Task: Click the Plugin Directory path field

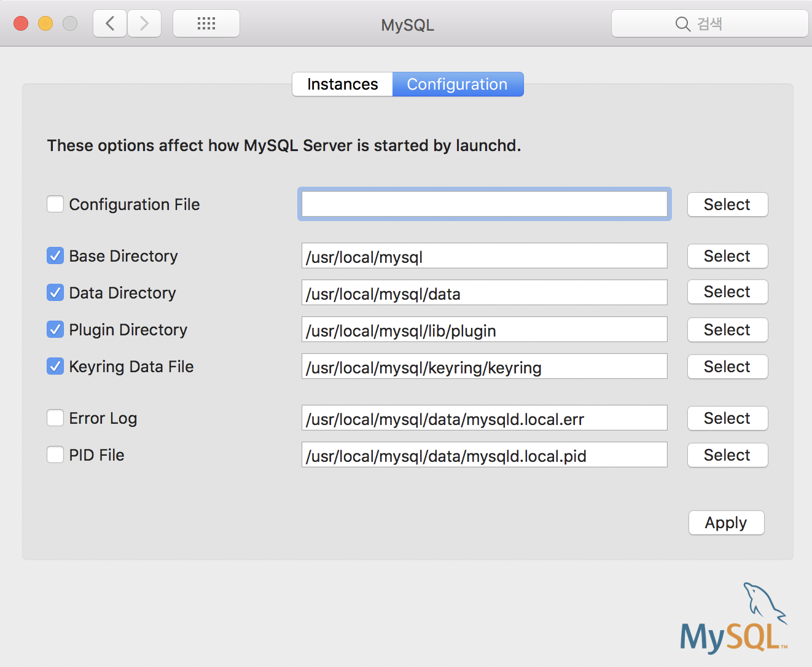Action: (x=485, y=329)
